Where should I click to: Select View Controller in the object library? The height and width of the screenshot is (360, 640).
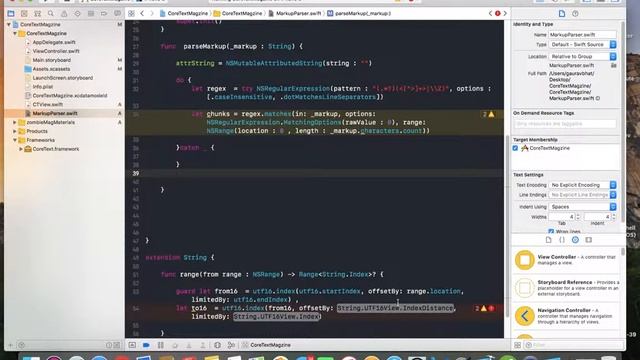coord(567,260)
